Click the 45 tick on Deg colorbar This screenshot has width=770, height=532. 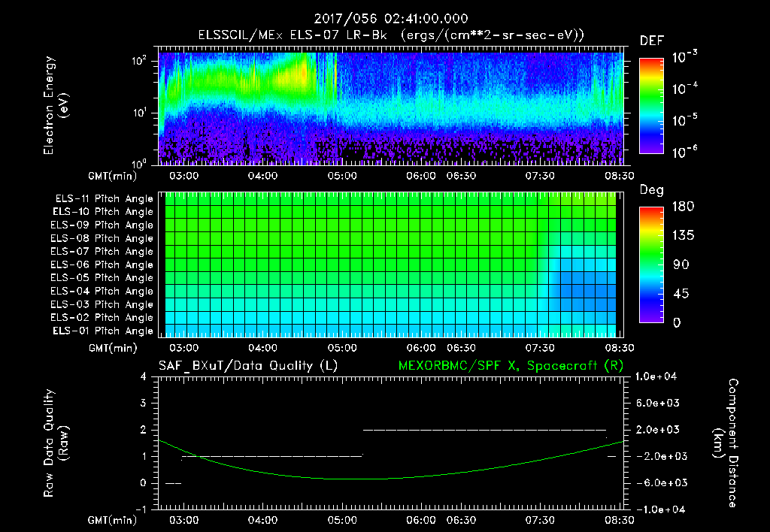[x=681, y=294]
